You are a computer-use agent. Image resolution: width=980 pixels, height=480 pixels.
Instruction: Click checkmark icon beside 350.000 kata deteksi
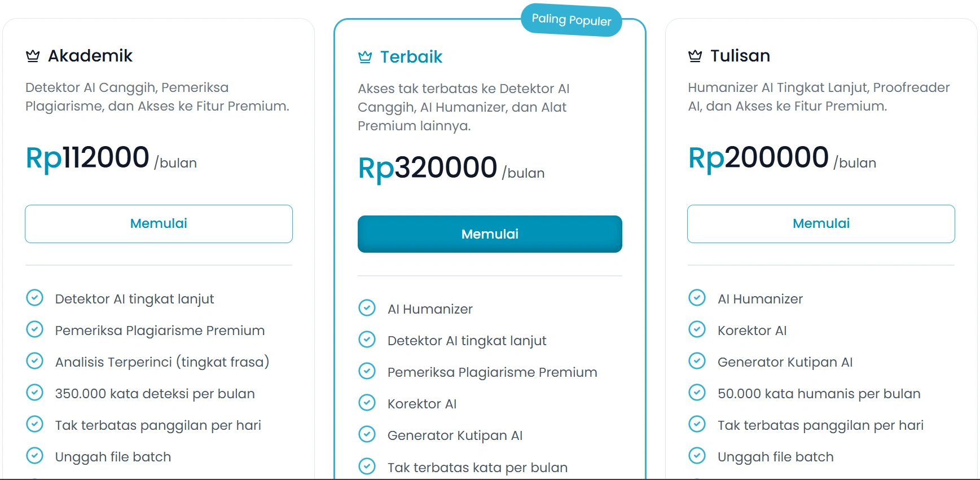click(35, 393)
